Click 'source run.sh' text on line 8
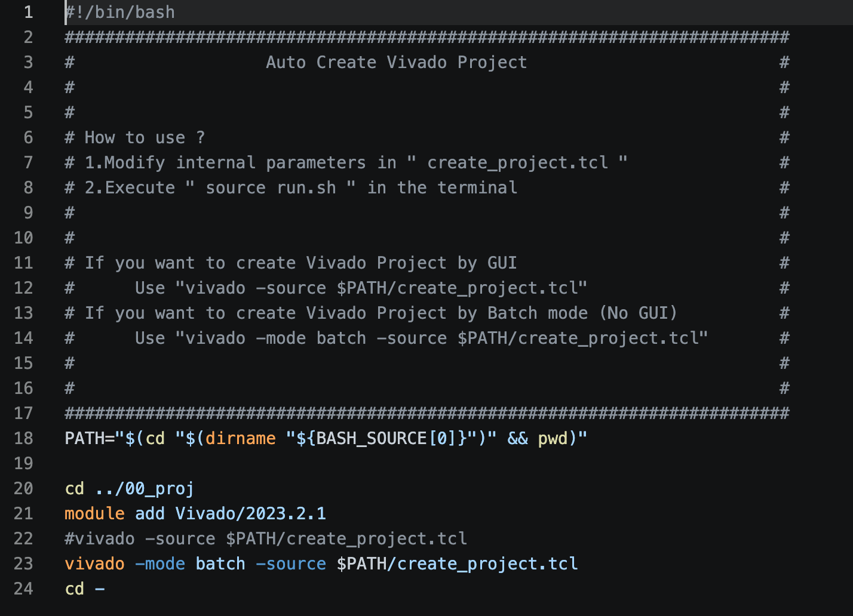Screen dimensions: 853x616 pyautogui.click(x=271, y=187)
